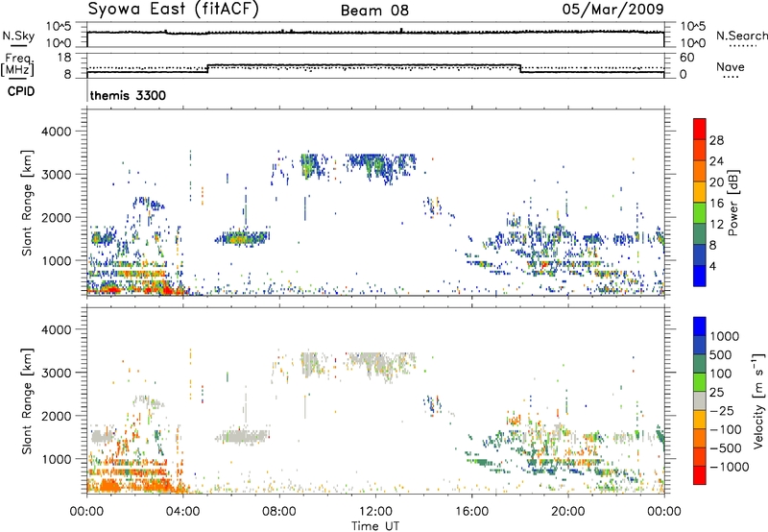Screen dimensions: 768x532
Task: Click the "Slant Range [km]" label of the velocity panel
Action: point(27,400)
